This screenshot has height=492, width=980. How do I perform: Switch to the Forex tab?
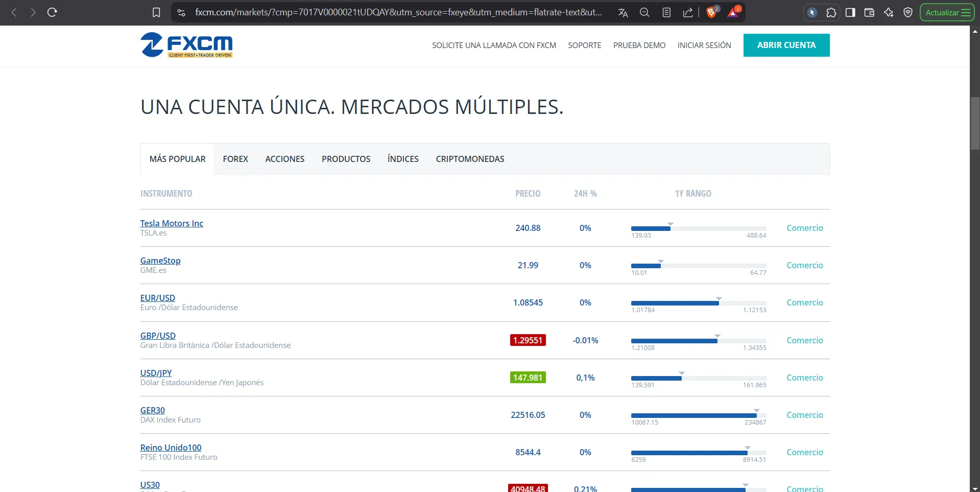235,159
